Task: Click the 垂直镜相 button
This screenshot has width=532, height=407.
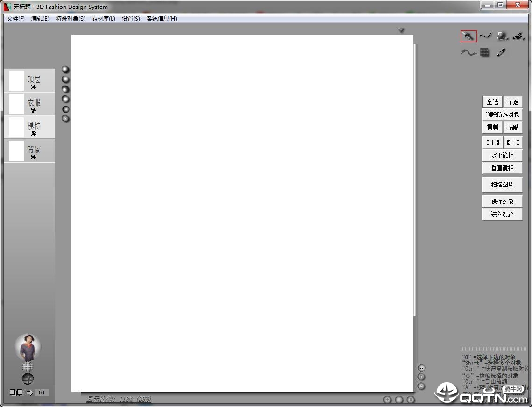Action: coord(503,168)
